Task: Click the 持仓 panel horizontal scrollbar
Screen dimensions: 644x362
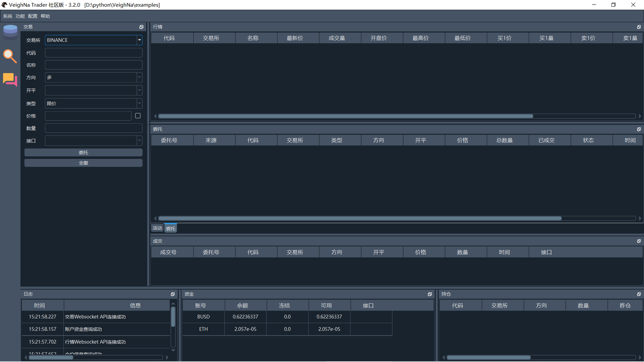Action: click(489, 358)
